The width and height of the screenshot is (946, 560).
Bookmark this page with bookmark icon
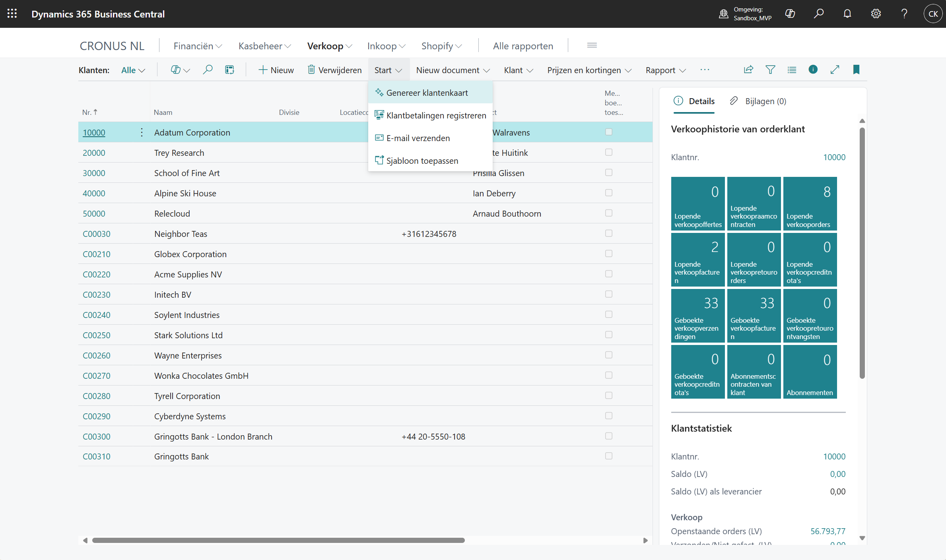(856, 70)
